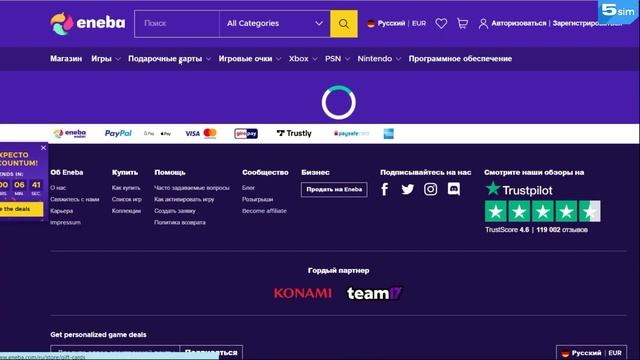Click the Eneba logo in header

click(88, 23)
